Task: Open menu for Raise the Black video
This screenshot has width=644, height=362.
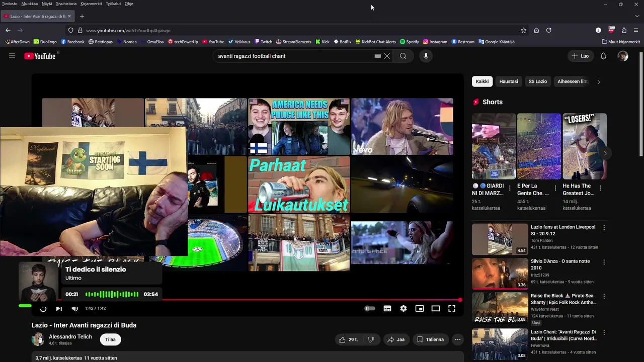Action: click(604, 296)
